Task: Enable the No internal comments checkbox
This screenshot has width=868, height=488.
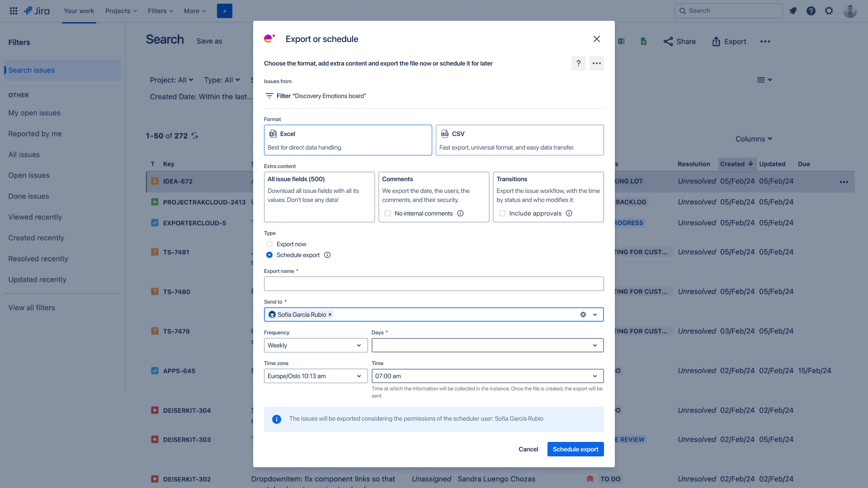Action: [x=387, y=213]
